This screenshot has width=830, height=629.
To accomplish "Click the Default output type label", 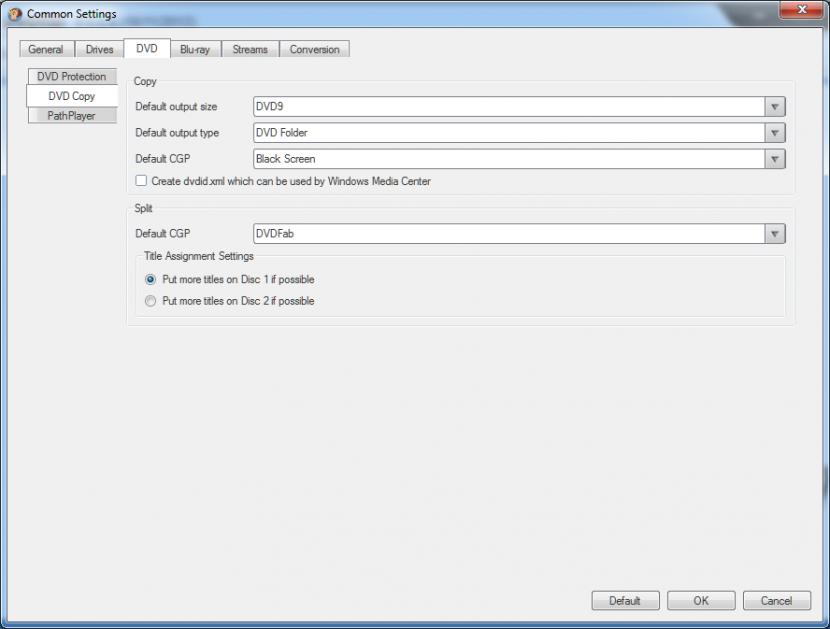I will [177, 132].
